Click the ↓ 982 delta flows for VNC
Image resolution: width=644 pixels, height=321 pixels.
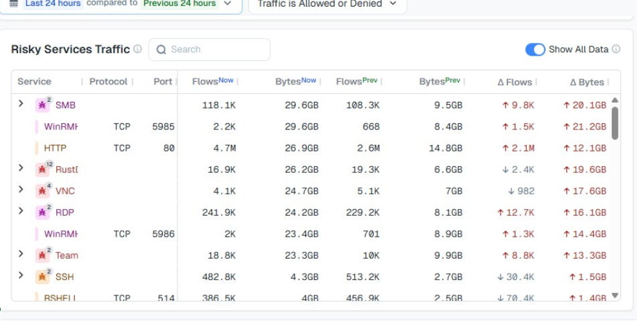pyautogui.click(x=521, y=191)
